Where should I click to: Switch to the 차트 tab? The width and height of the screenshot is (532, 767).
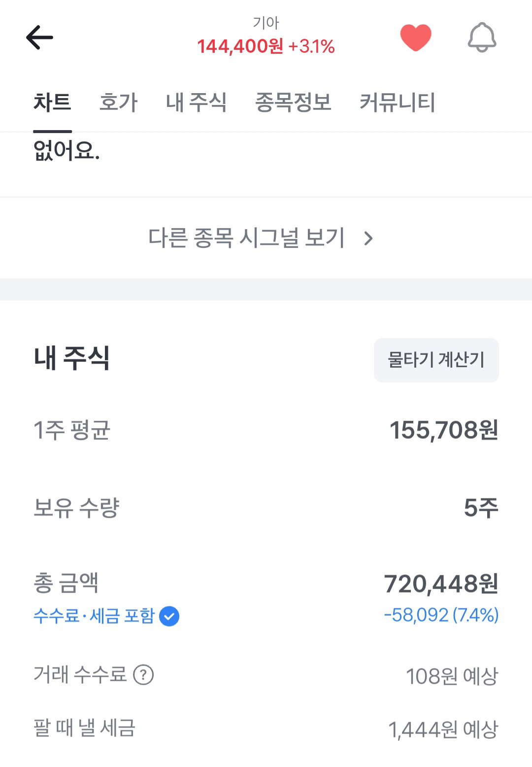coord(52,103)
